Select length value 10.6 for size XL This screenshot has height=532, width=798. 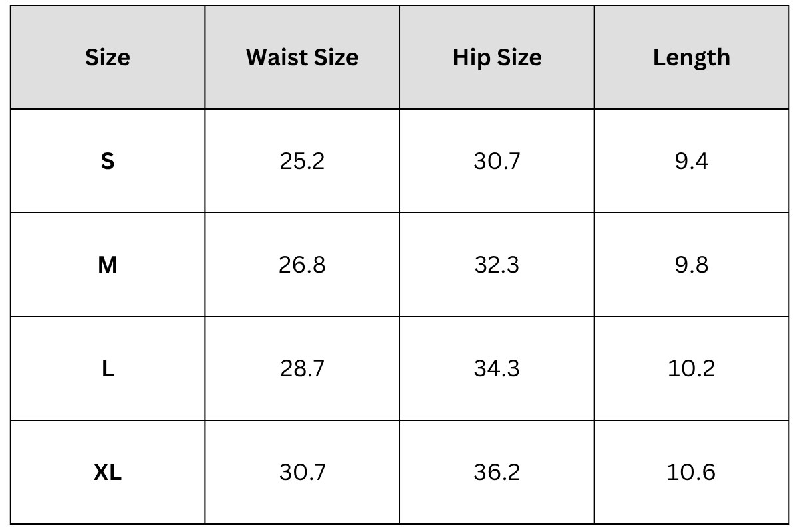click(x=691, y=472)
